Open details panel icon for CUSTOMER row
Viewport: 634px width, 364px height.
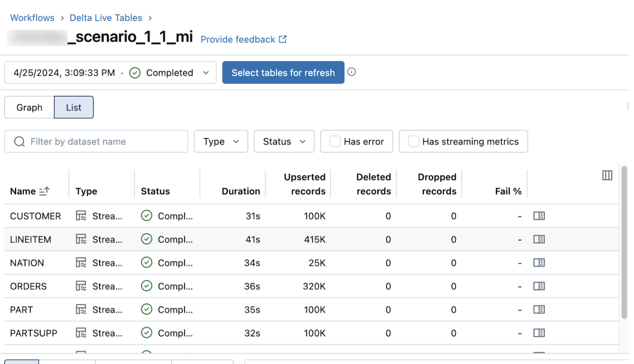[x=539, y=216]
